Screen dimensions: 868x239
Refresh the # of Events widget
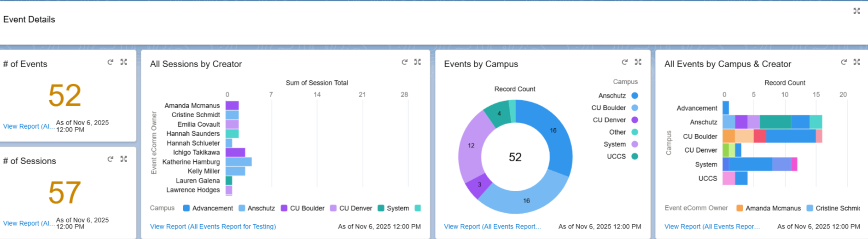(x=110, y=62)
